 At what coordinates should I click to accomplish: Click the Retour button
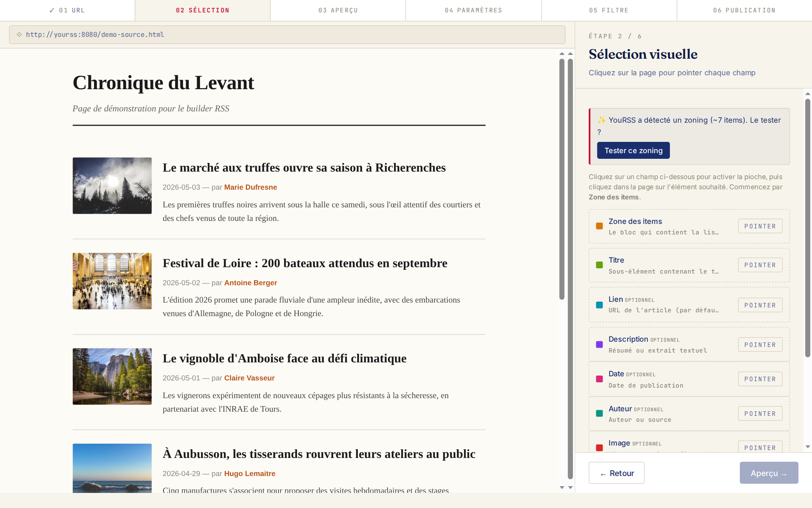click(x=617, y=473)
